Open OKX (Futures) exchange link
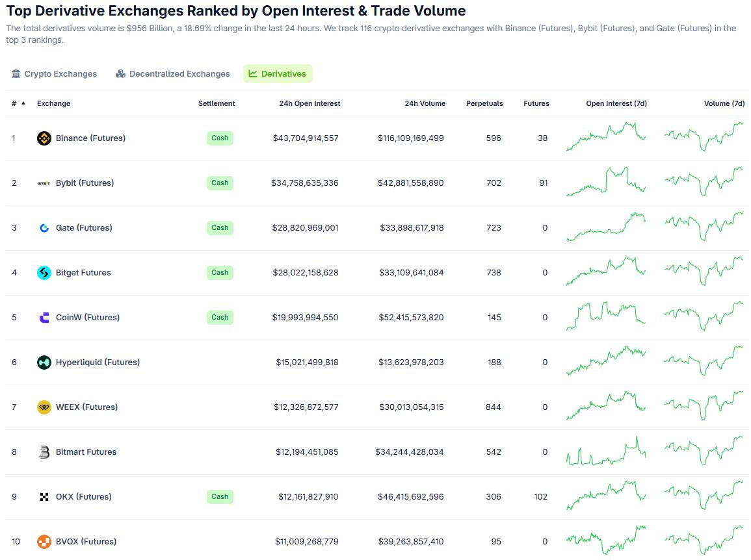Viewport: 751px width, 560px height. tap(83, 497)
